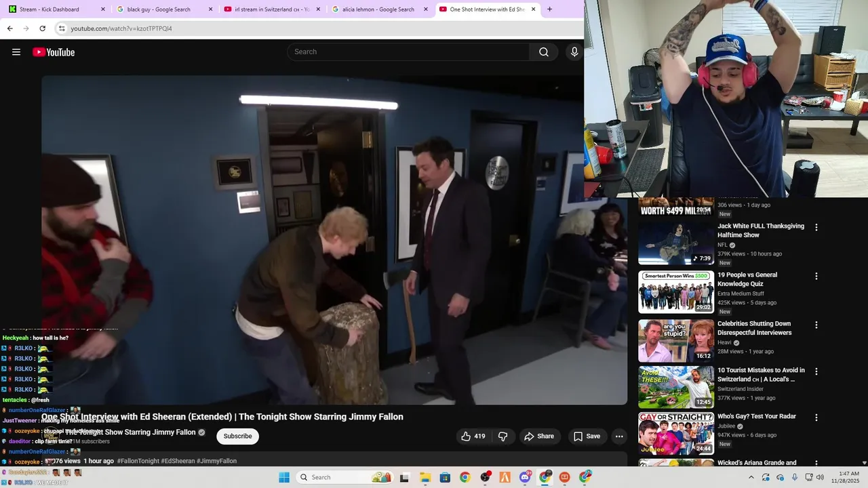Open a new browser tab
Screen dimensions: 868x488
549,9
